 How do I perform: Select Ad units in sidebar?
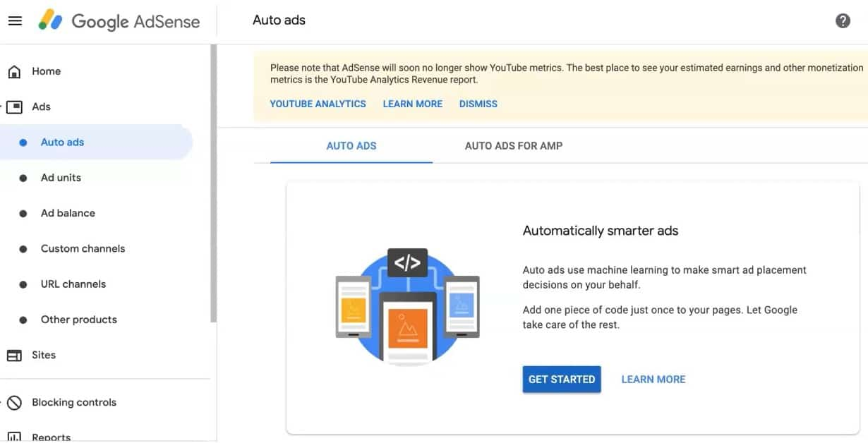tap(96, 178)
